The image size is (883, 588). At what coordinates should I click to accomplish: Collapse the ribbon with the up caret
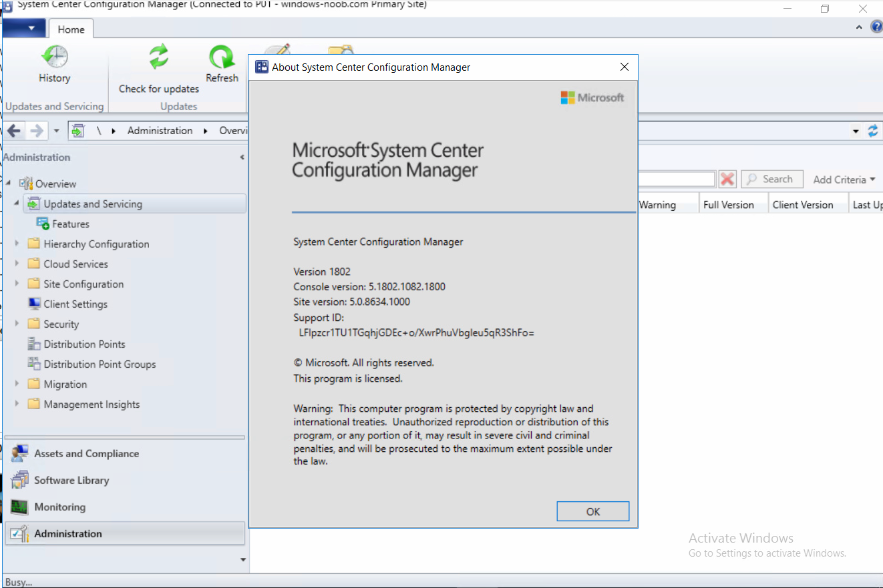tap(860, 28)
